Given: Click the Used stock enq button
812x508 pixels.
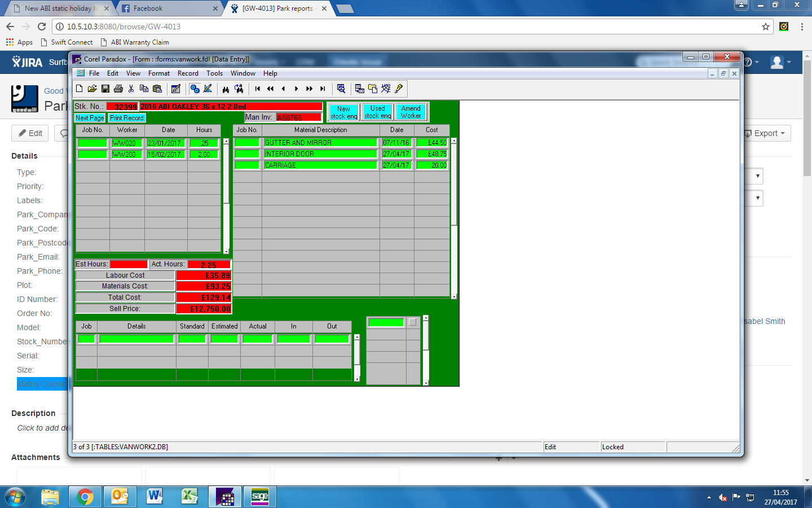Looking at the screenshot, I should 378,112.
